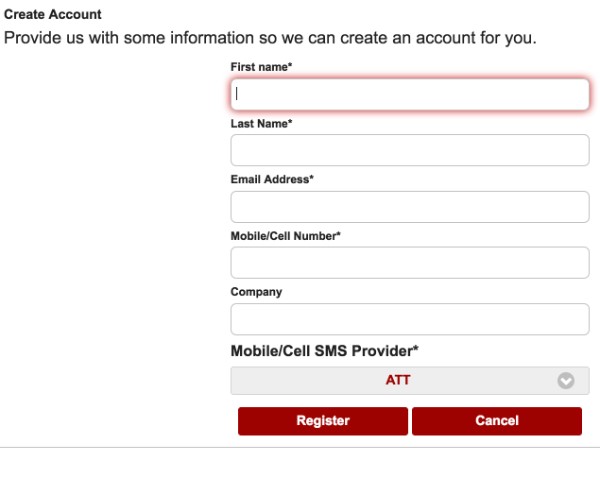
Task: Focus the Company text field
Action: click(x=410, y=319)
